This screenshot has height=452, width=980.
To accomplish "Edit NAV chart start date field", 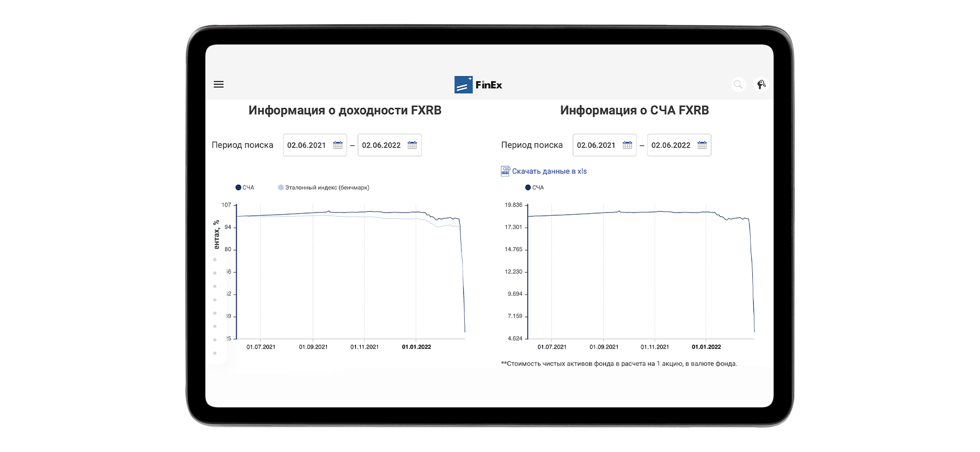I will click(604, 145).
